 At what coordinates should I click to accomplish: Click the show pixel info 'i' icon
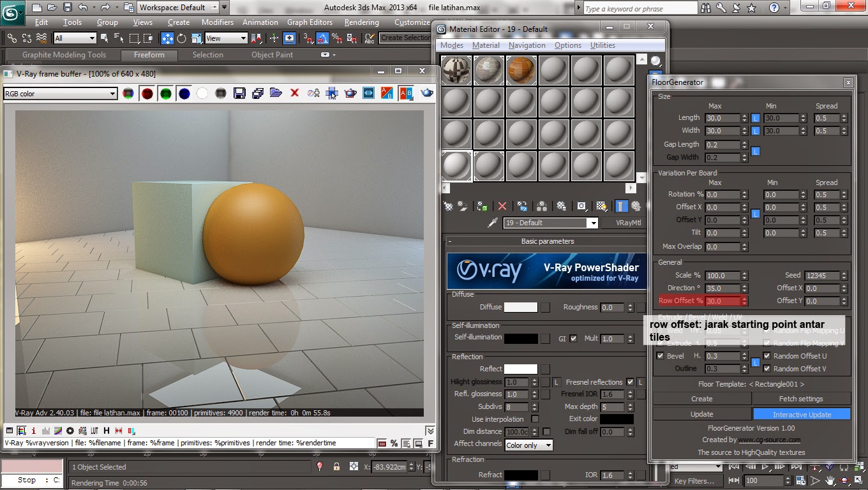[34, 431]
